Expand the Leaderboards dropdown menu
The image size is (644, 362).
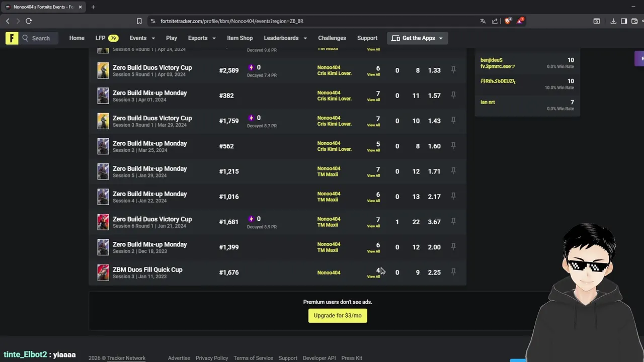(285, 38)
